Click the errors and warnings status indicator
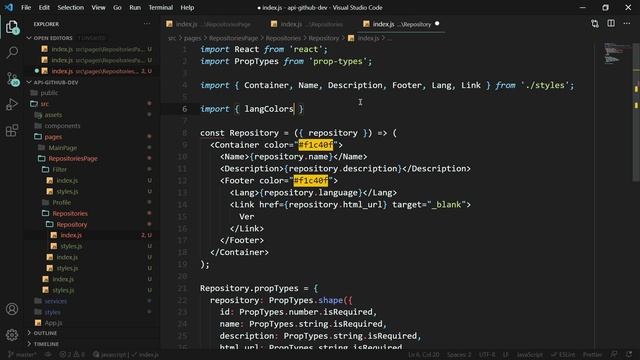This screenshot has height=360, width=640. click(72, 355)
